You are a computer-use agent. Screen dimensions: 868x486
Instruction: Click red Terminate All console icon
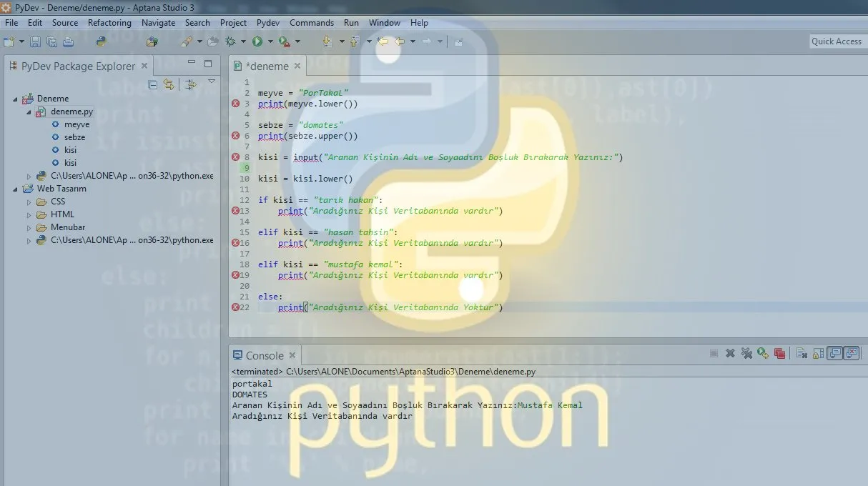click(779, 353)
